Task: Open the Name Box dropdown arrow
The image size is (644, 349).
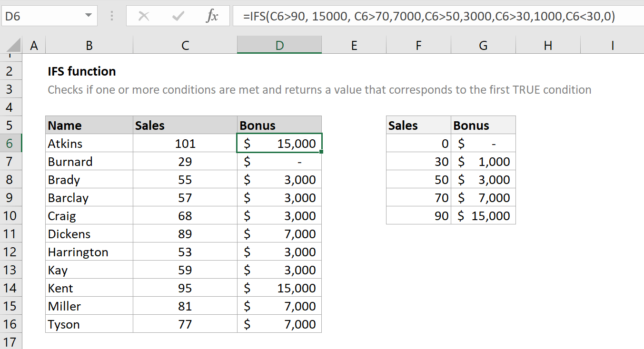Action: tap(89, 16)
